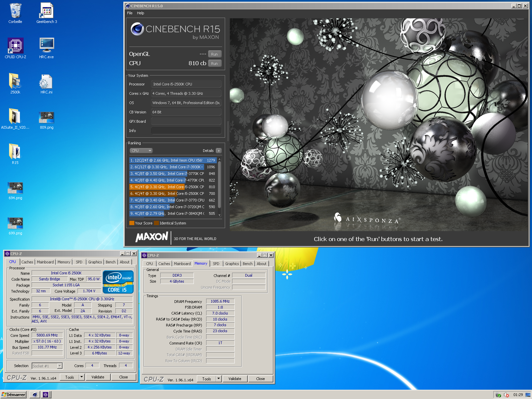Select ranking row 1 Intel Xeon 1279

[x=173, y=160]
